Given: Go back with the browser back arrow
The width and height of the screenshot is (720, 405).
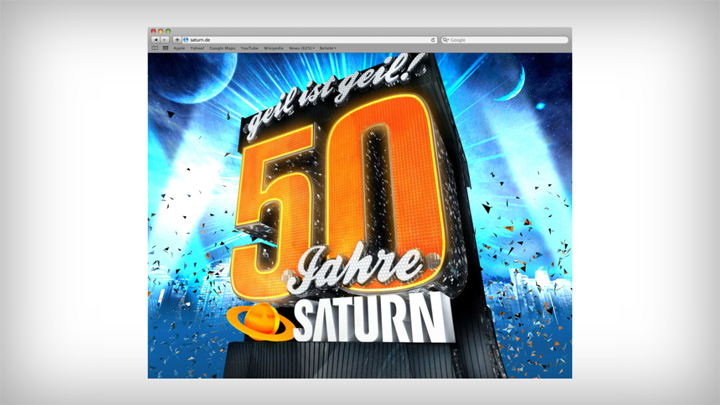Looking at the screenshot, I should pos(156,40).
